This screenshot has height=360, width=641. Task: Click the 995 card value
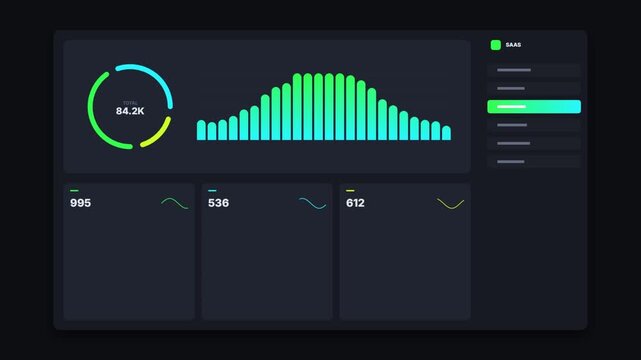click(81, 203)
